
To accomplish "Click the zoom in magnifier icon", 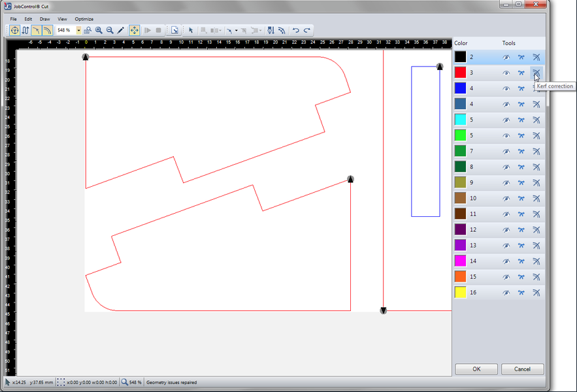I will [99, 30].
